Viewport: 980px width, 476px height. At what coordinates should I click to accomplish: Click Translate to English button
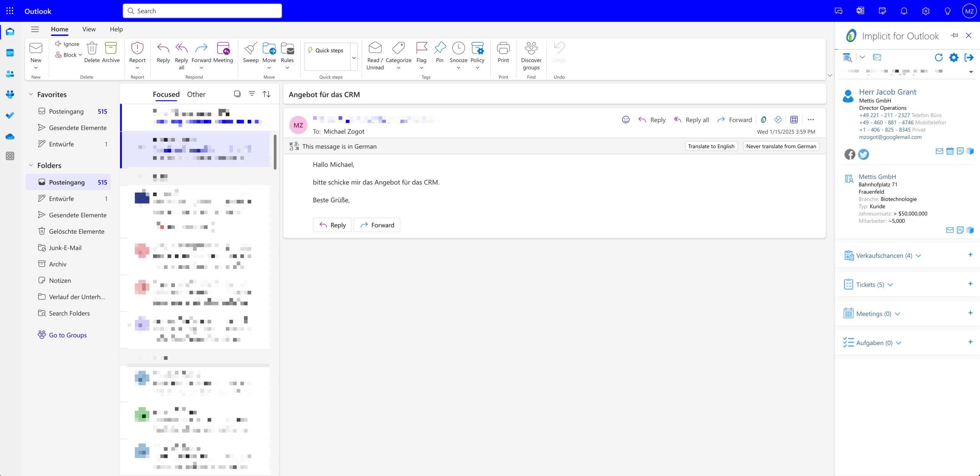click(x=711, y=146)
